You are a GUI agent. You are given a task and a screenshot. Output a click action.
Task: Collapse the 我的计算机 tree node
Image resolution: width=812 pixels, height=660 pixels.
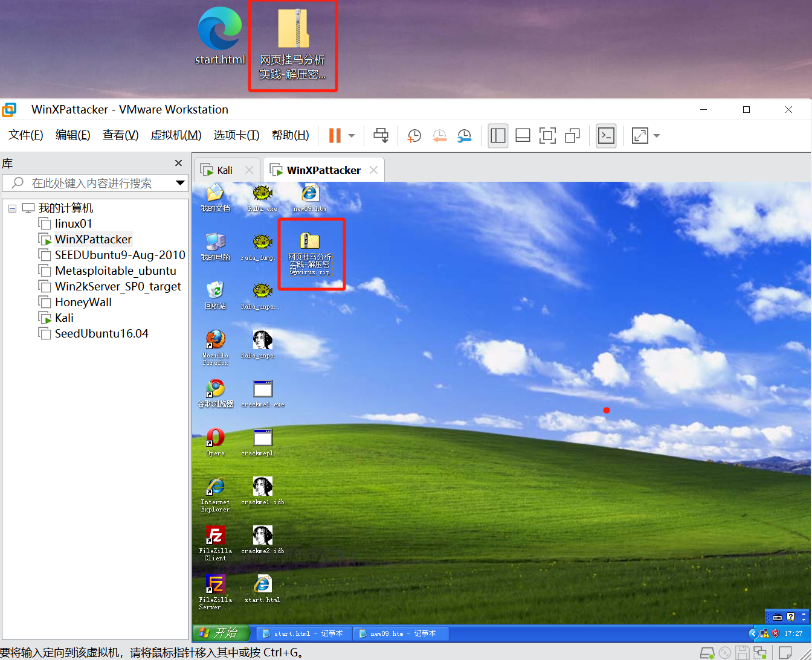(12, 208)
